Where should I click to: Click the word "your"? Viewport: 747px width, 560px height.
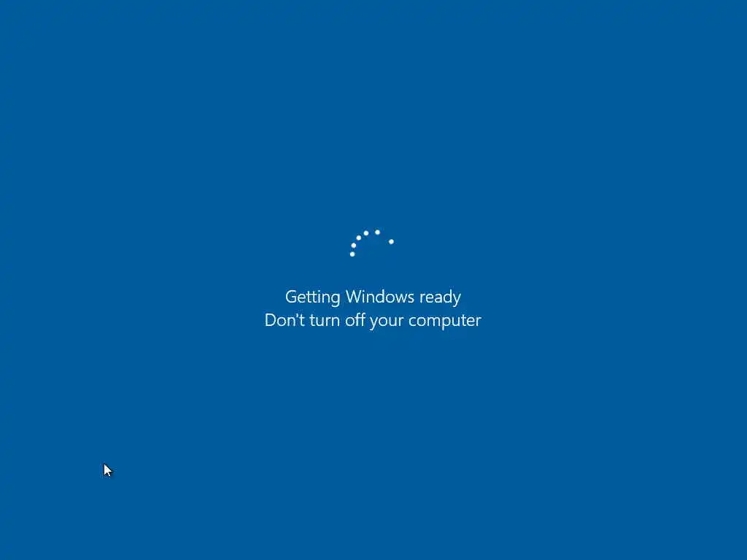click(387, 321)
